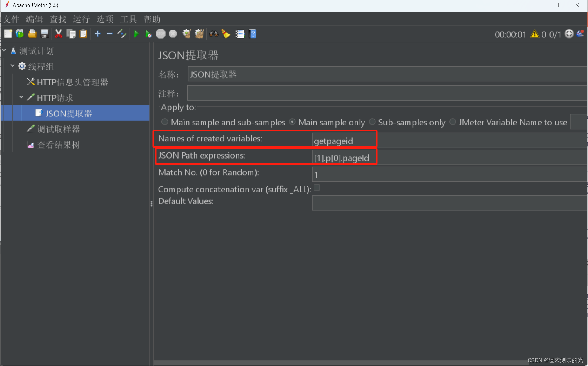Open the function helper list icon
This screenshot has height=366, width=588.
(240, 34)
